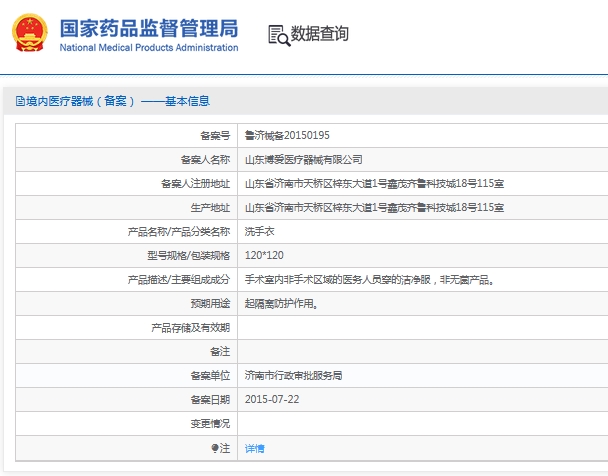Screen dimensions: 608x476
Task: Click the address value in 生产地址 row
Action: [374, 208]
